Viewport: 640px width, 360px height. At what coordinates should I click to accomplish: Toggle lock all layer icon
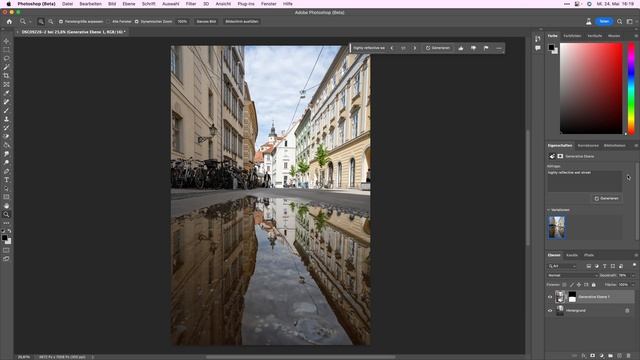[x=593, y=284]
